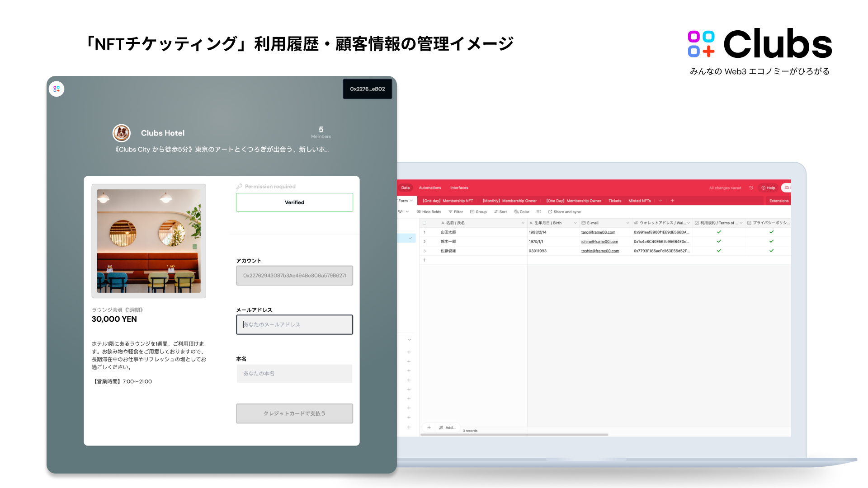The image size is (868, 488).
Task: Toggle privacy policy checkbox for 佐藤俊雄
Action: click(771, 250)
